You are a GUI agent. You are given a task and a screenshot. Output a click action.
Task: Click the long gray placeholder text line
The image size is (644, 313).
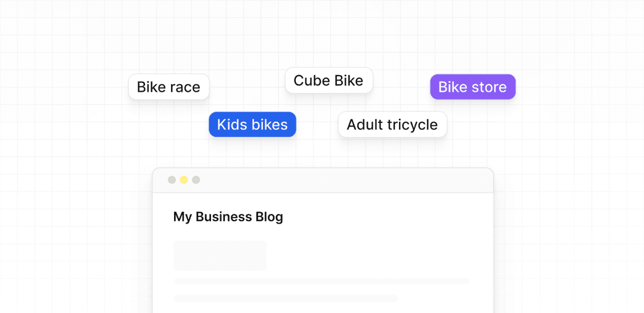321,281
